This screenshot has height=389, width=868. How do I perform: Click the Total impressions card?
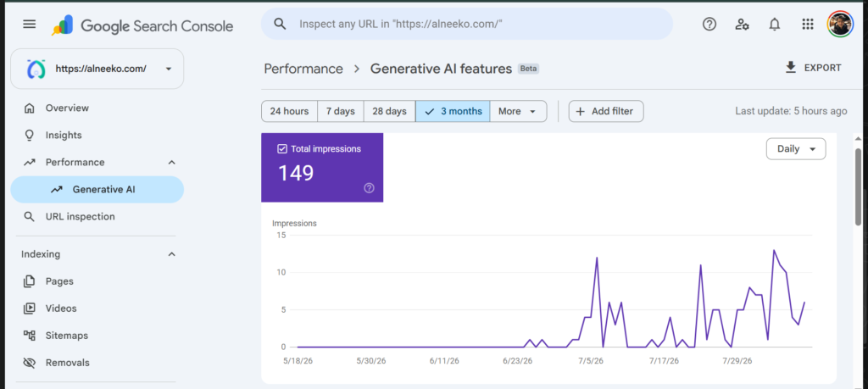tap(322, 167)
